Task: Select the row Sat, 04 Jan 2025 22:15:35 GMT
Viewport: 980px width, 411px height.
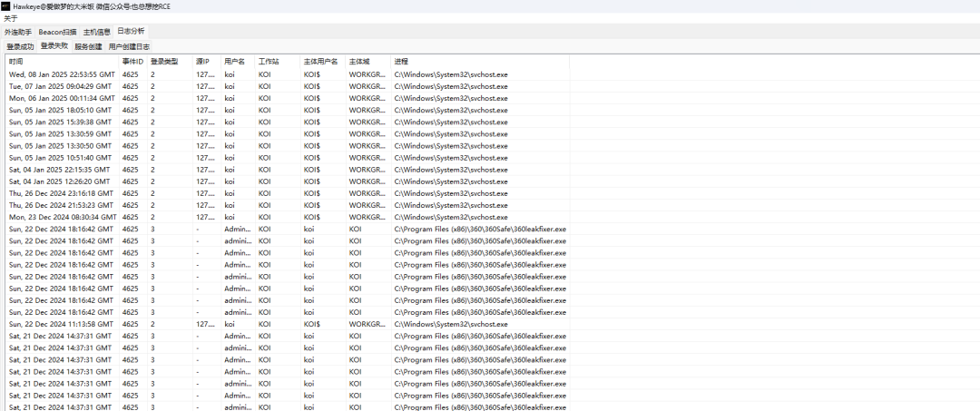Action: (289, 170)
